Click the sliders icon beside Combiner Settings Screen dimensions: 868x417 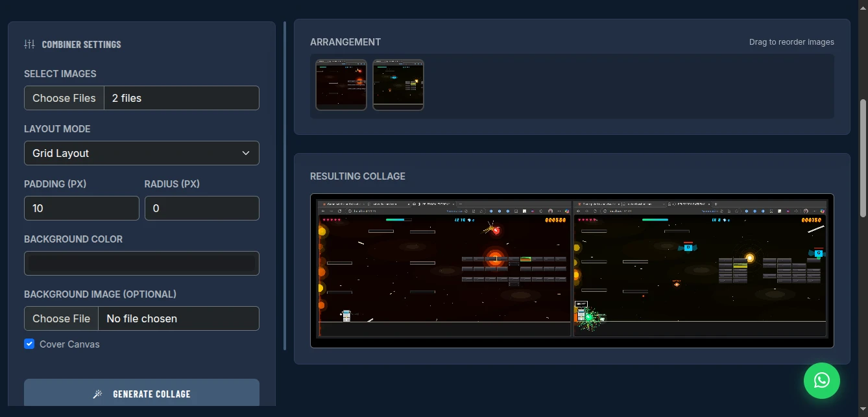(29, 44)
